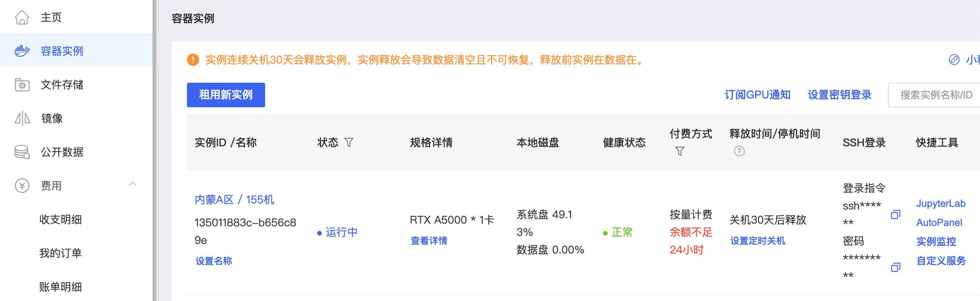Click the link icon at the top right

pyautogui.click(x=954, y=60)
